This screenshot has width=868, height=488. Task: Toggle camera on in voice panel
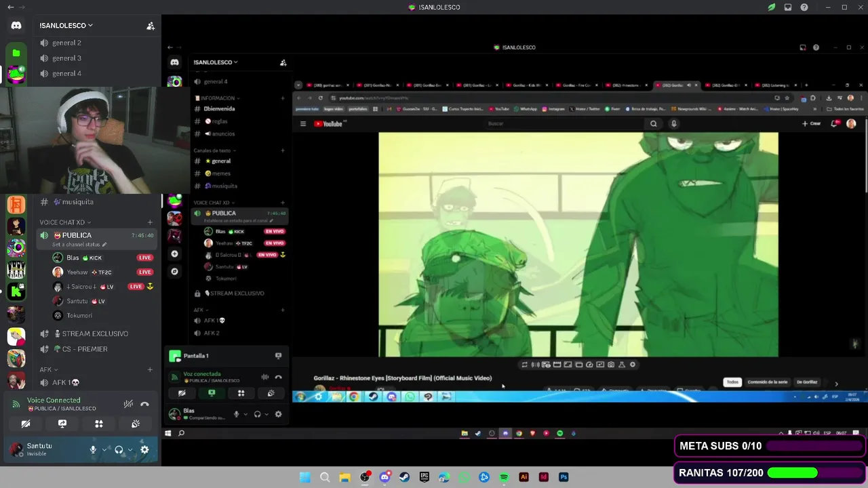tap(26, 424)
